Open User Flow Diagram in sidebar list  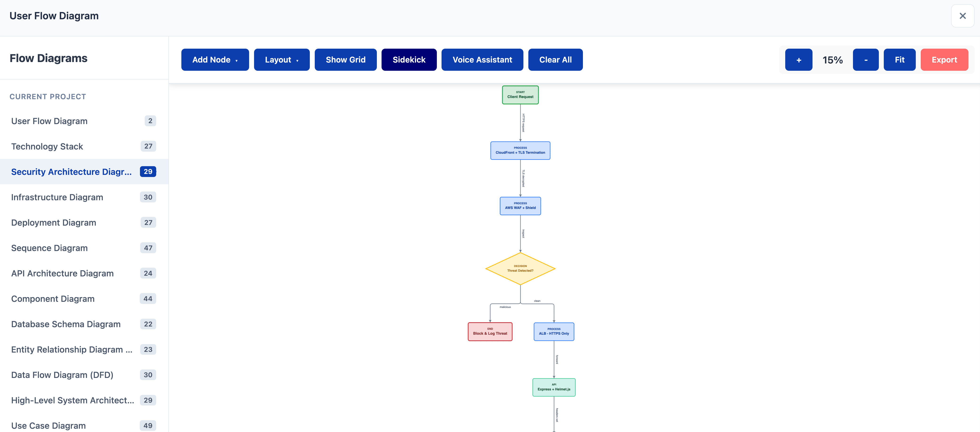[84, 121]
